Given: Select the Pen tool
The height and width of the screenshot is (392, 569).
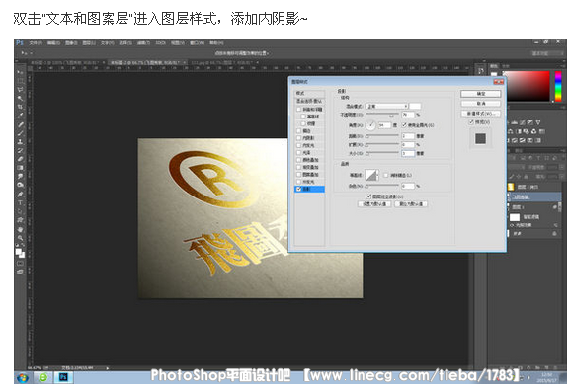Looking at the screenshot, I should pyautogui.click(x=20, y=194).
